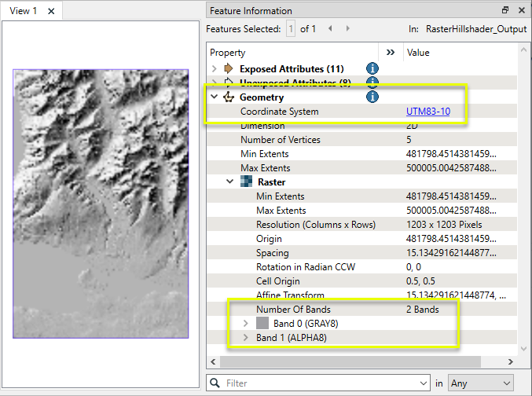The image size is (532, 396).
Task: Open the Filter history dropdown arrow
Action: [424, 383]
